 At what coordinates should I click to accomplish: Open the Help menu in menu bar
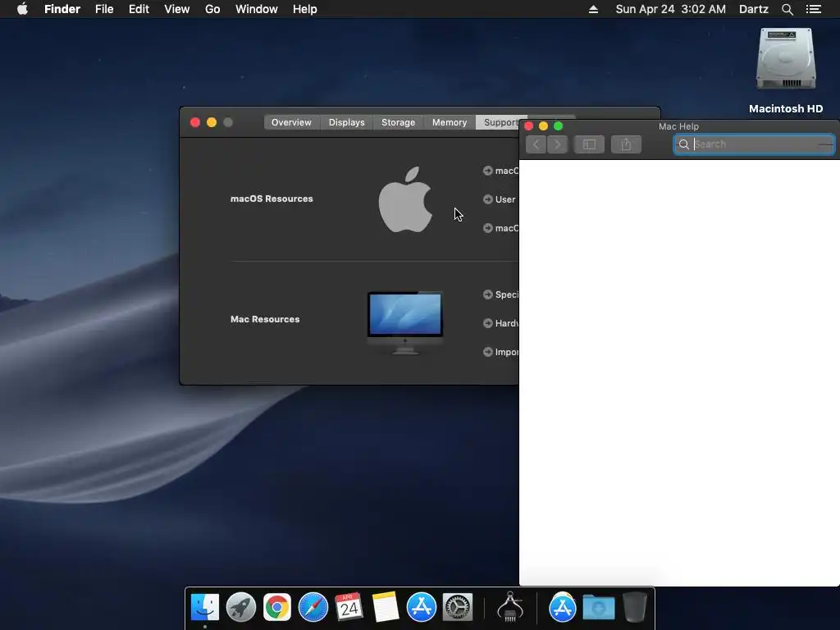[305, 9]
